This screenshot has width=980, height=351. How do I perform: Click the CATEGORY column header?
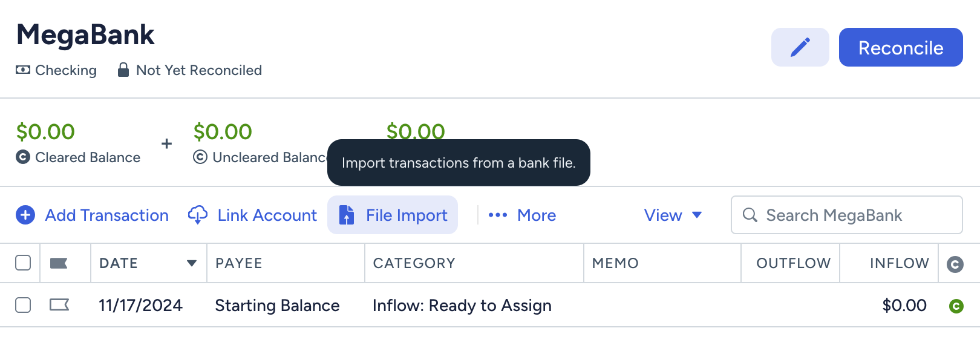pyautogui.click(x=414, y=263)
